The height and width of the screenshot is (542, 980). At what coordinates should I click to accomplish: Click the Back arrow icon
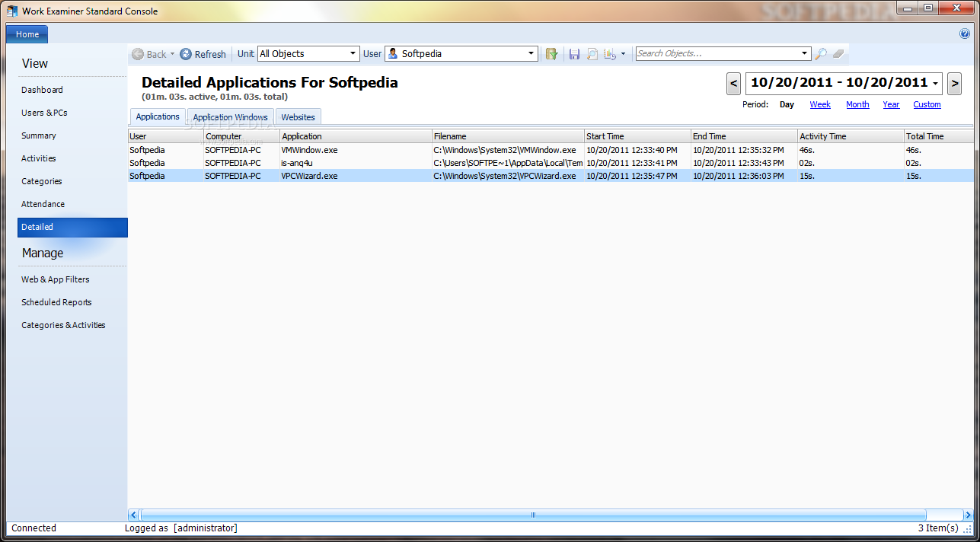click(x=138, y=54)
